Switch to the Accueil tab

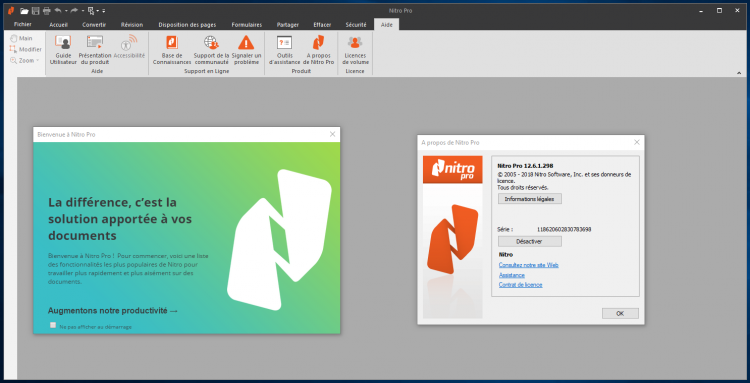[x=59, y=24]
